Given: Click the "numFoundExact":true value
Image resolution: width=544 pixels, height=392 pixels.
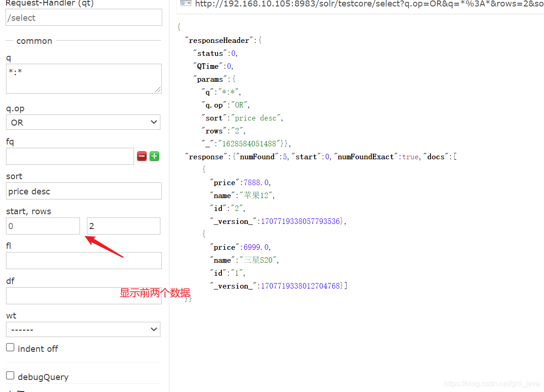Looking at the screenshot, I should pyautogui.click(x=377, y=157).
